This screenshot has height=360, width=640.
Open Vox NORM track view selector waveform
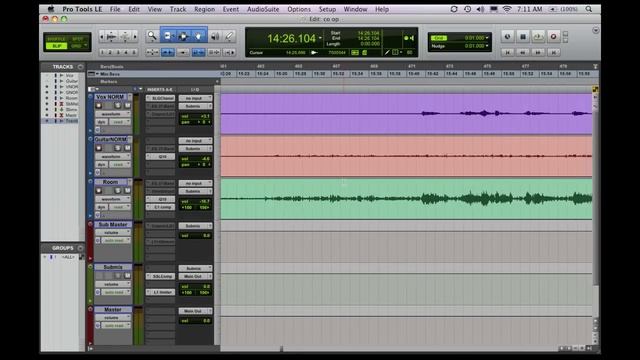point(113,114)
